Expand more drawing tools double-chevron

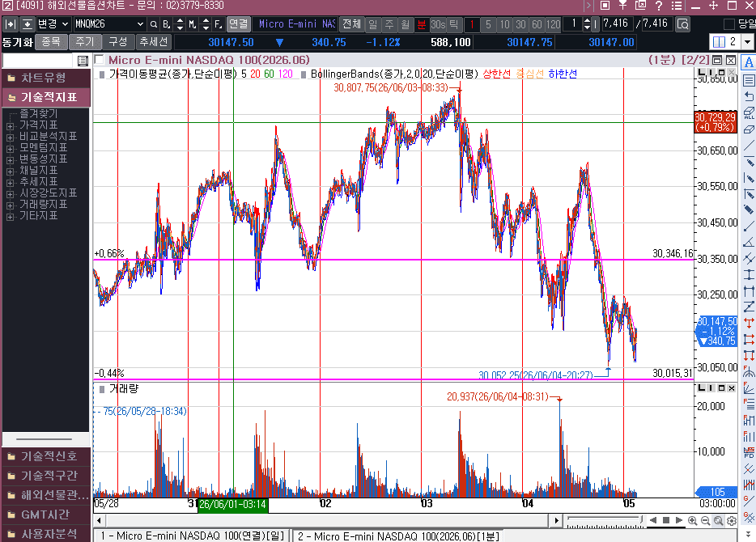(x=749, y=534)
